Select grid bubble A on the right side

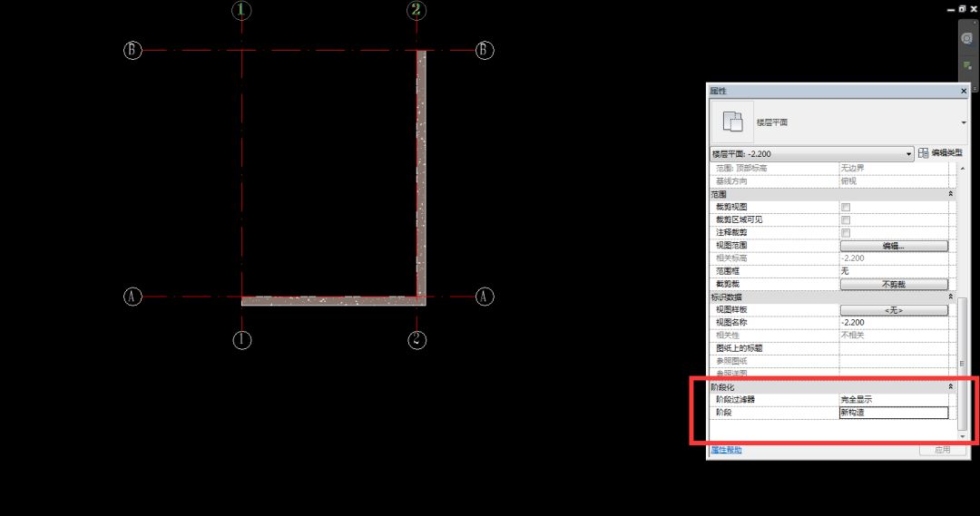click(x=485, y=297)
